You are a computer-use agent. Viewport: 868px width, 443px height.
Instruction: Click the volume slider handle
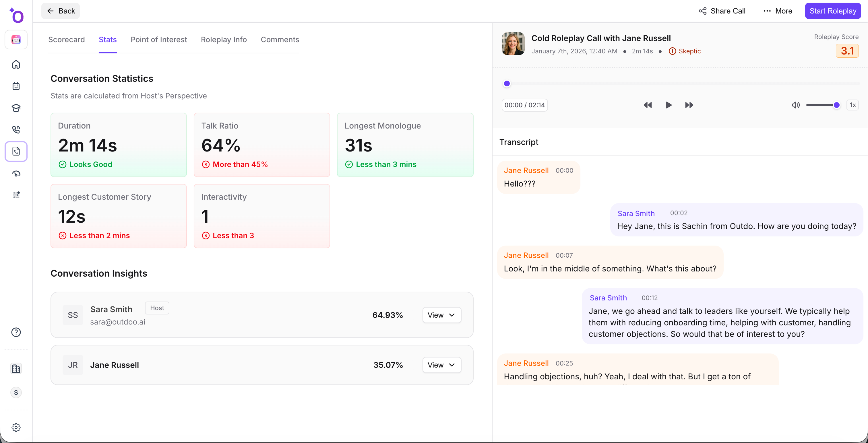pos(836,105)
